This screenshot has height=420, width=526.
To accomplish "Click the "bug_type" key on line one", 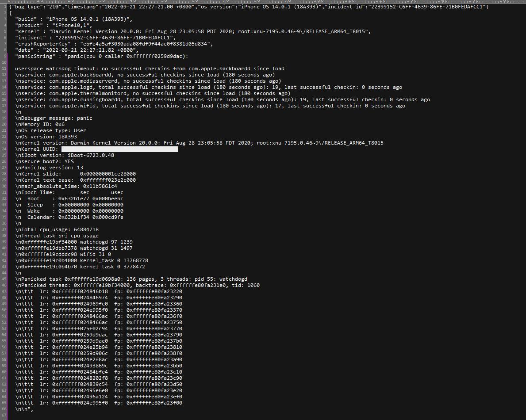I will tap(24, 7).
